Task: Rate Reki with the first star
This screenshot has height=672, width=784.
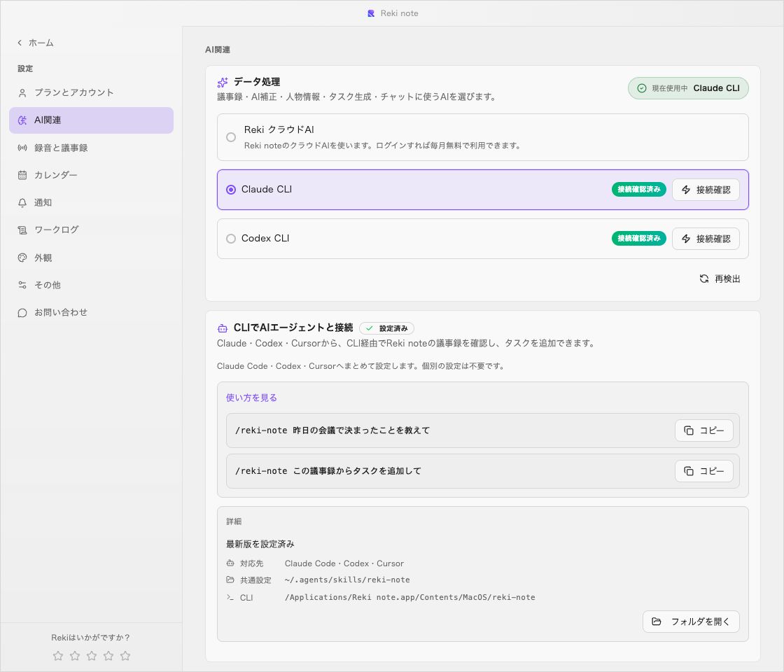Action: [x=58, y=655]
